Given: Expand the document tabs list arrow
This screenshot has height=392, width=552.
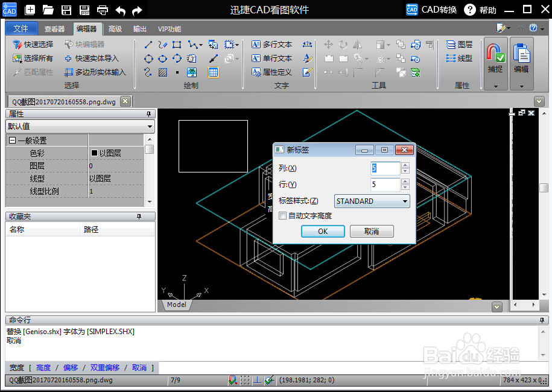Looking at the screenshot, I should tap(539, 102).
